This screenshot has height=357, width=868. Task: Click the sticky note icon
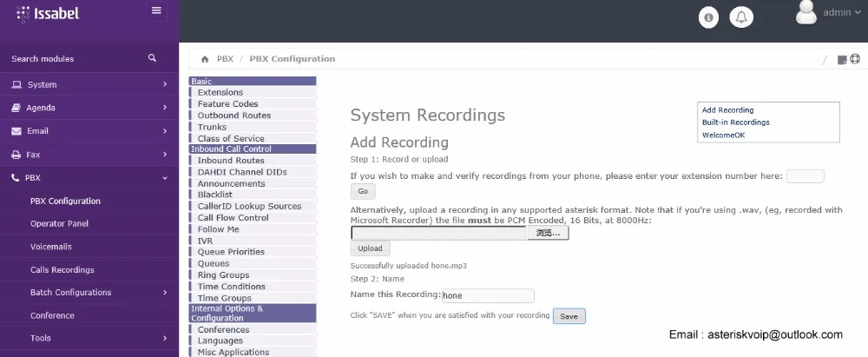point(842,59)
